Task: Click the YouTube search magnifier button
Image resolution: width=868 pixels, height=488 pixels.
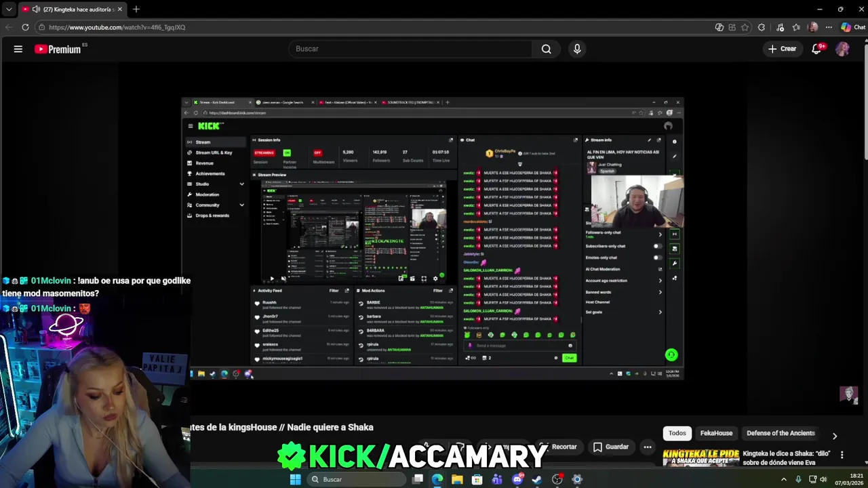Action: 546,49
